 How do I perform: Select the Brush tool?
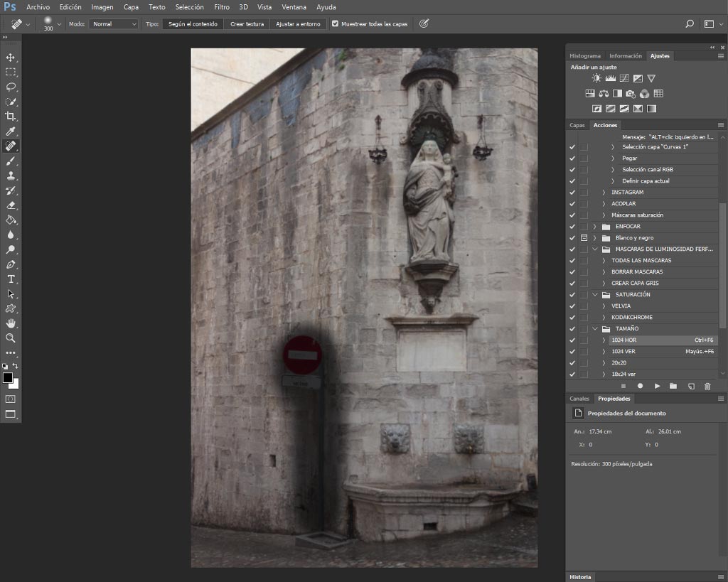tap(10, 161)
